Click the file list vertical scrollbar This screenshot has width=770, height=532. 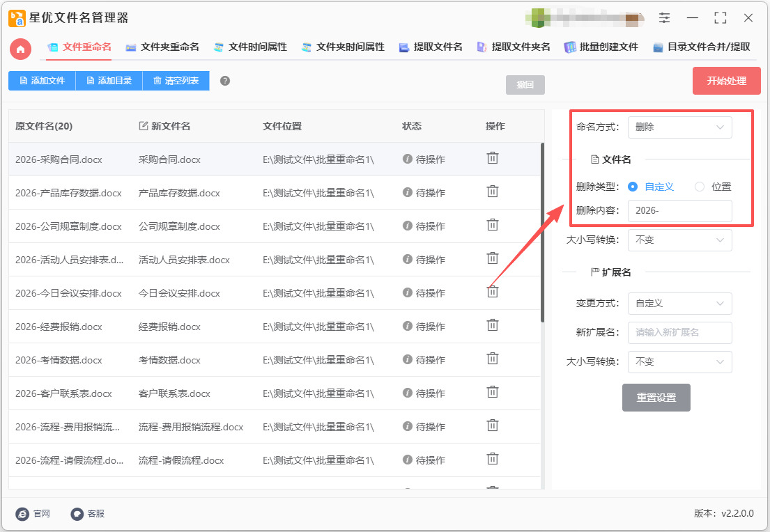click(x=542, y=233)
